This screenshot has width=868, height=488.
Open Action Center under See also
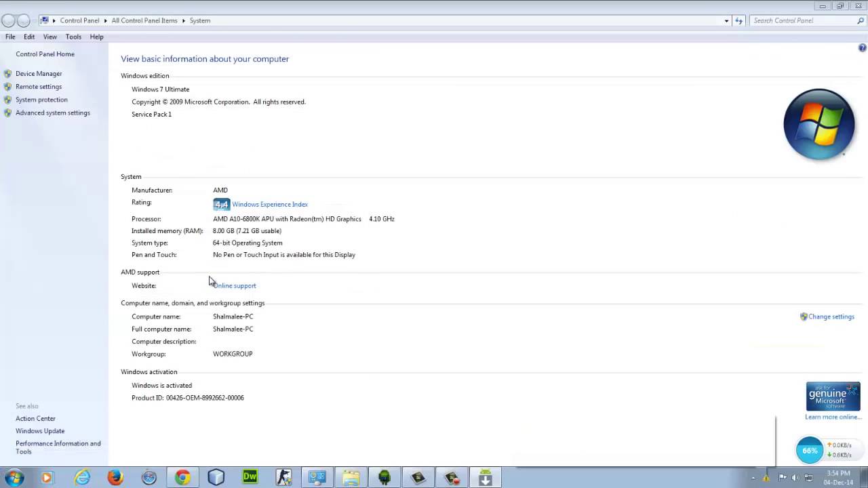(36, 418)
